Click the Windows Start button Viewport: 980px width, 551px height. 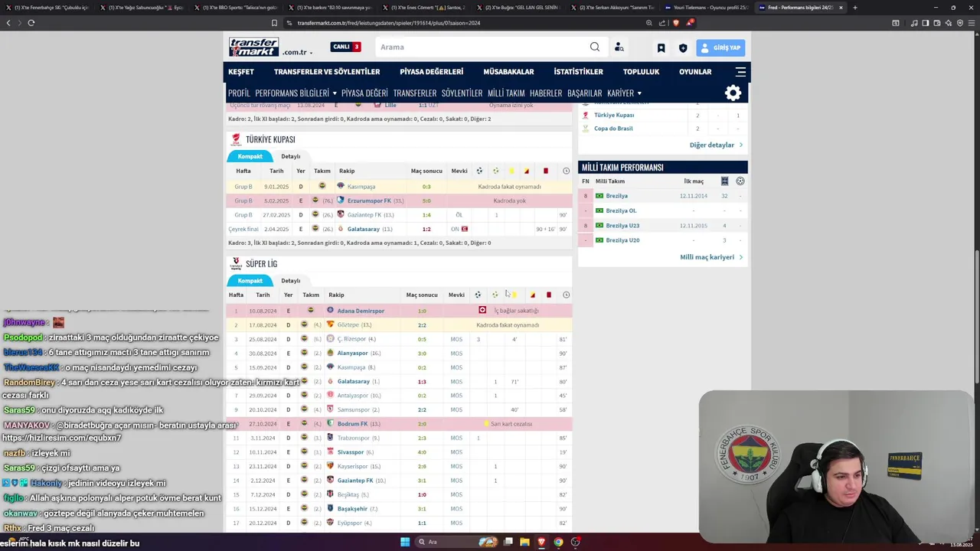405,542
